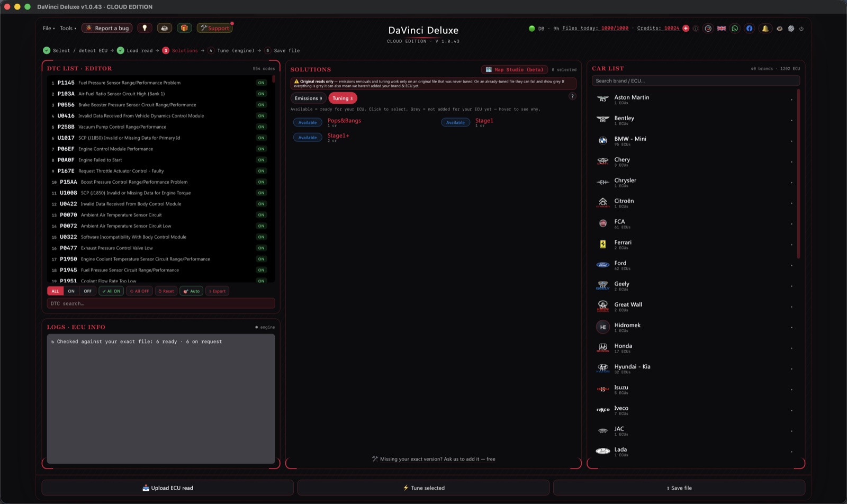Filter DTC list to OFF codes

[87, 291]
